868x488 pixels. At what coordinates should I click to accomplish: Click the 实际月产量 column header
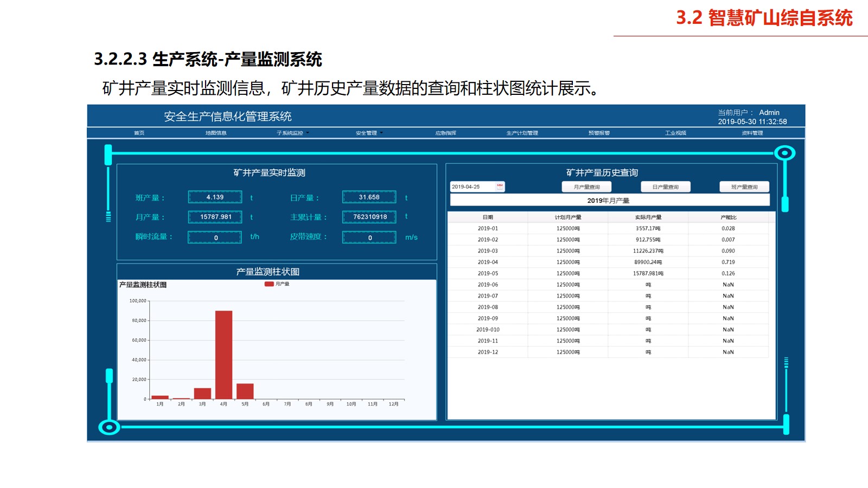point(648,217)
